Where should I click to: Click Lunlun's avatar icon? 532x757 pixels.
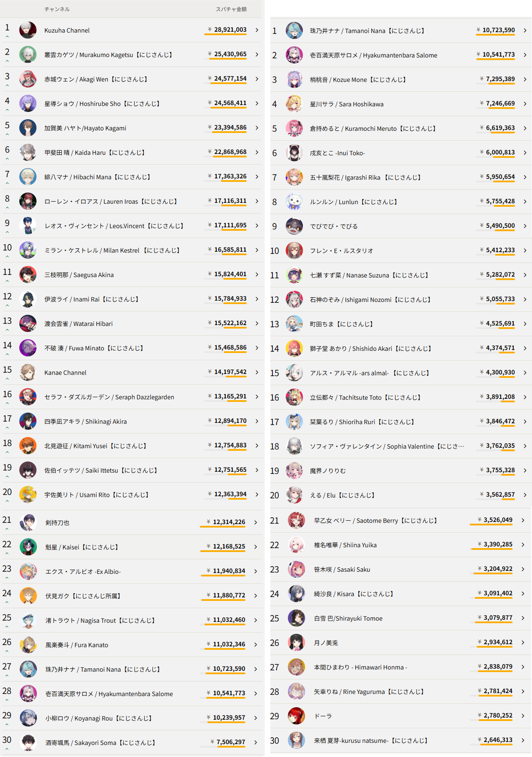coord(294,202)
